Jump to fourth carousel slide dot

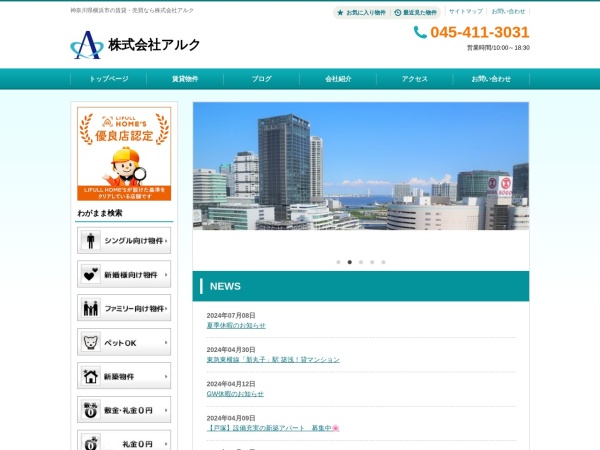click(372, 262)
